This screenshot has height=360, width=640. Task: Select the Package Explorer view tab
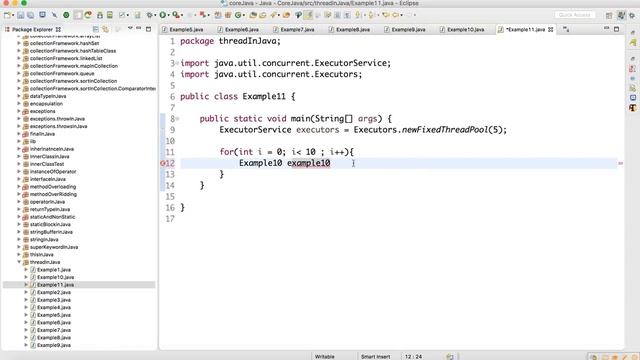[33, 29]
